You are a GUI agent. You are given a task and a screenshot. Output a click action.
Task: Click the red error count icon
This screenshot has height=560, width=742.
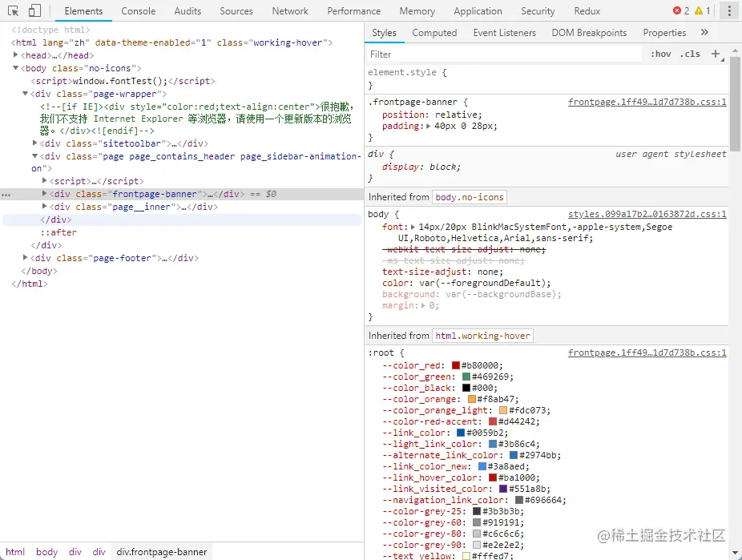[x=677, y=10]
